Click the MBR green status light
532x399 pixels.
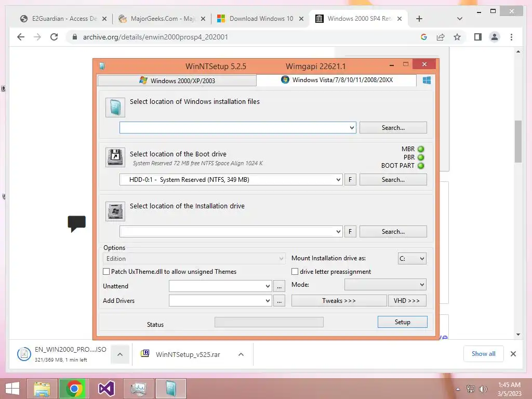(x=421, y=149)
